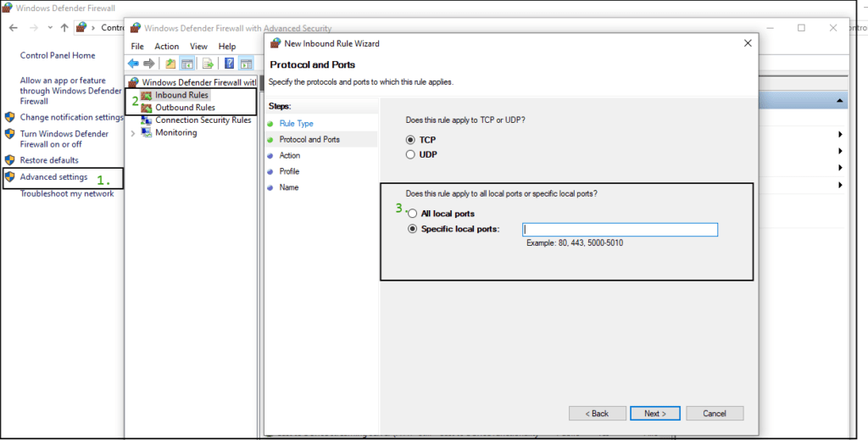The width and height of the screenshot is (868, 440).
Task: Open the Change notification settings link
Action: [x=71, y=117]
